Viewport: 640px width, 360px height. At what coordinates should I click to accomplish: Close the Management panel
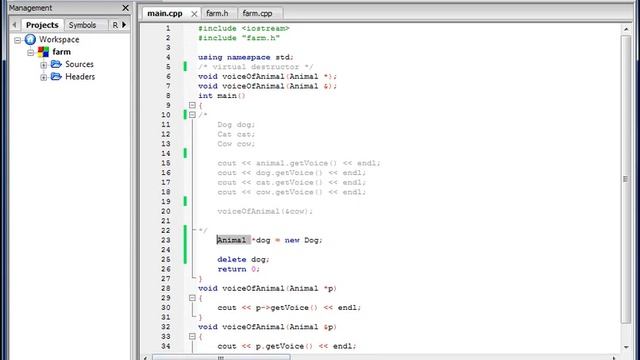click(125, 8)
